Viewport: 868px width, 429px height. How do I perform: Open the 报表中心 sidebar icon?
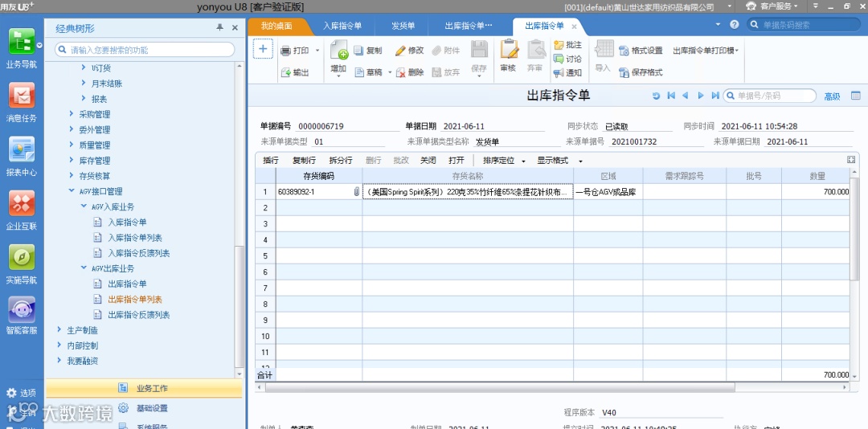click(22, 149)
